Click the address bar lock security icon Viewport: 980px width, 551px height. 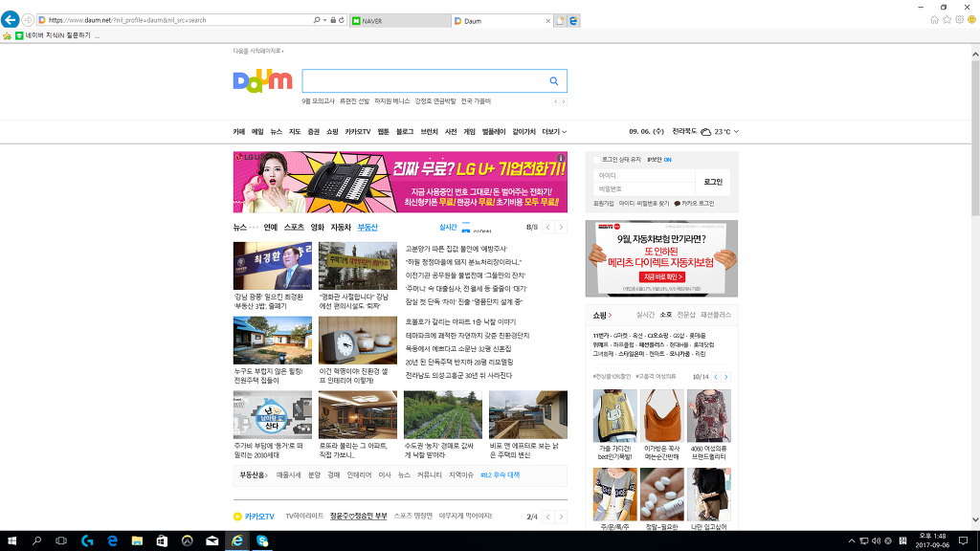[x=333, y=21]
